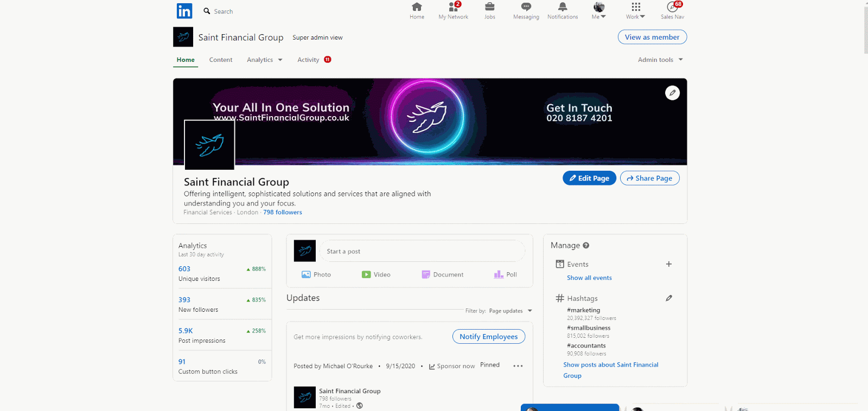Click the Sponsor now chart icon
Screen dimensions: 868x411
(x=432, y=367)
